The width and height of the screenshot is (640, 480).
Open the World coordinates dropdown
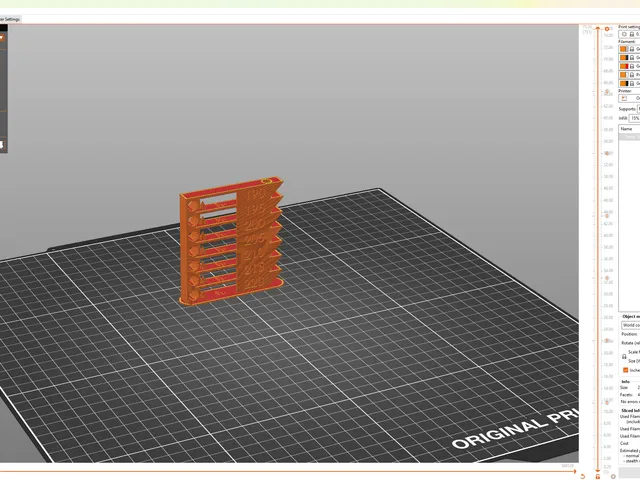click(631, 325)
